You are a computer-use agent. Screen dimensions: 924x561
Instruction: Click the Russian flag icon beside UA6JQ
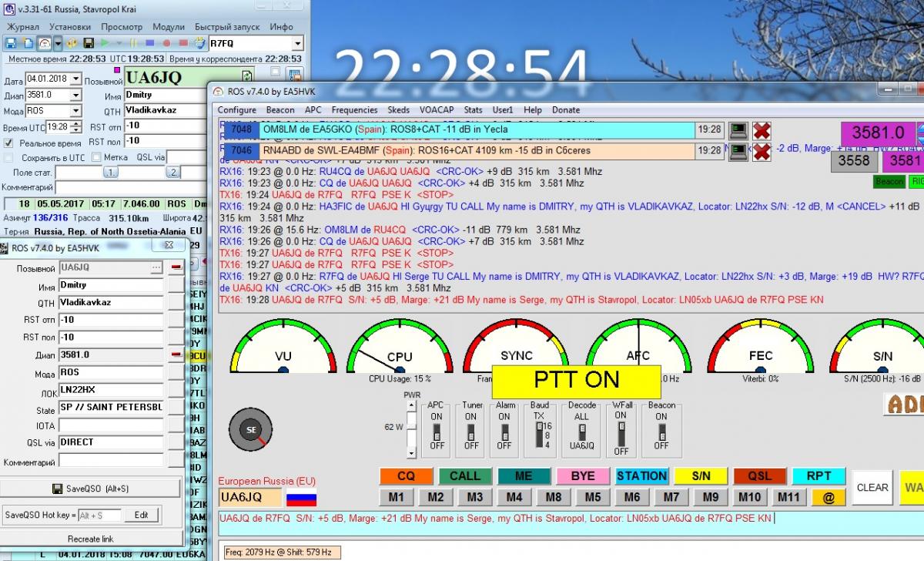pyautogui.click(x=301, y=497)
